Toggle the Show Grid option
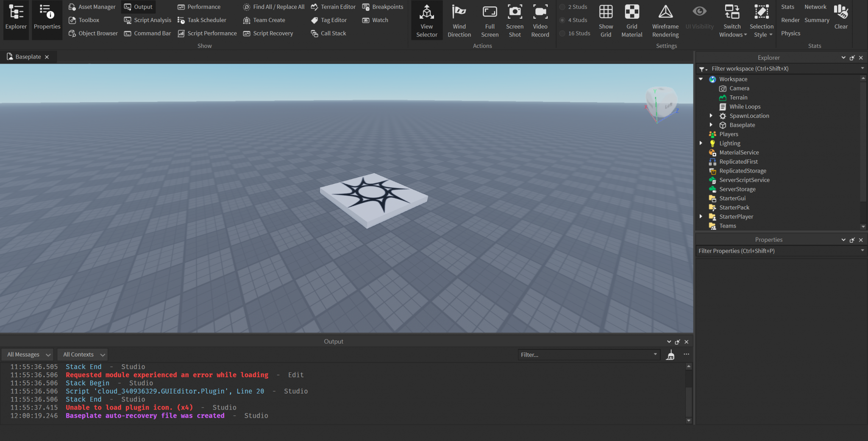 pos(606,20)
